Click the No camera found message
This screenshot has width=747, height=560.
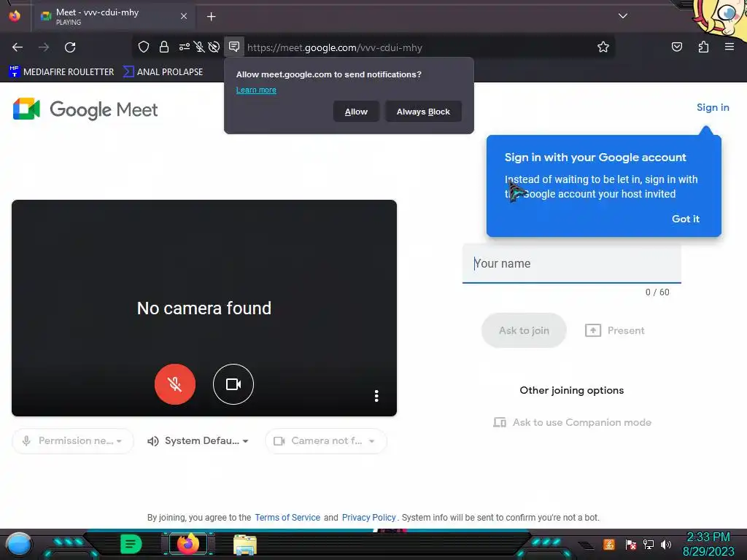204,308
